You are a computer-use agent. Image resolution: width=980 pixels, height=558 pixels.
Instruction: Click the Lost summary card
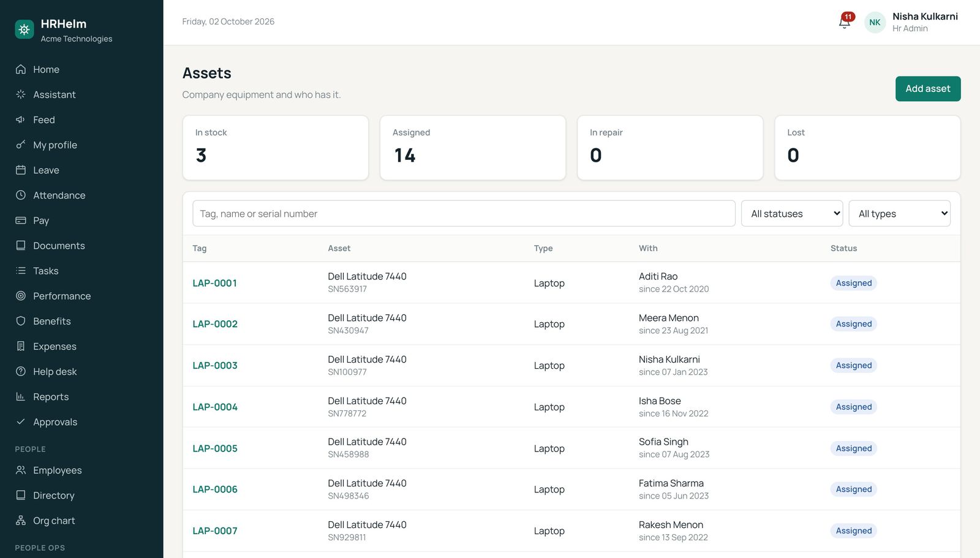coord(867,148)
